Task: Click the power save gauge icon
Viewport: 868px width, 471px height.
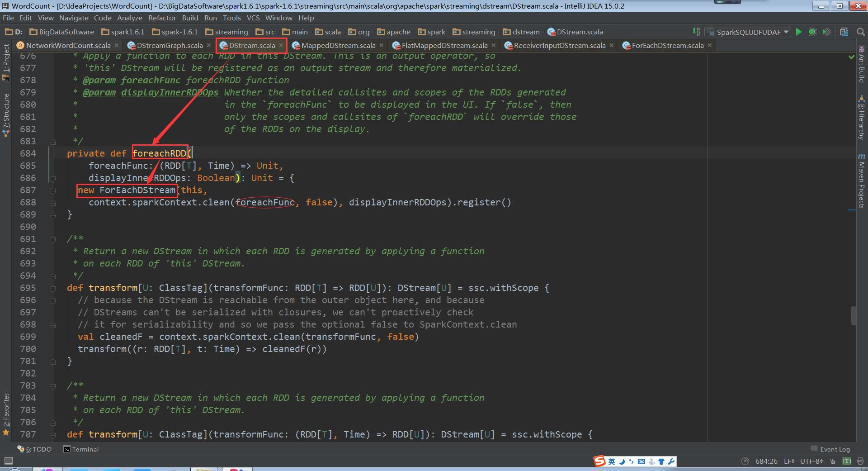Action: point(745,461)
